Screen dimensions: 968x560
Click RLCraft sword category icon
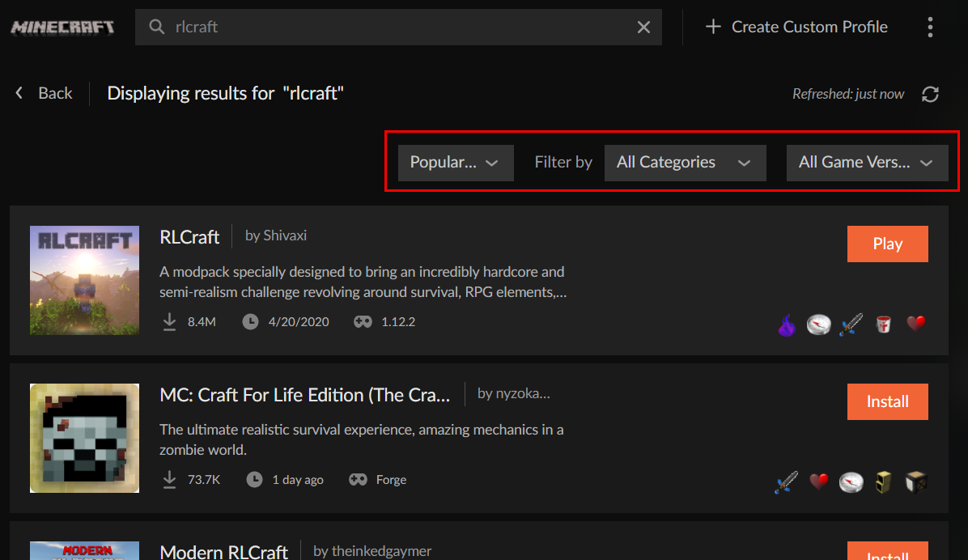[851, 325]
